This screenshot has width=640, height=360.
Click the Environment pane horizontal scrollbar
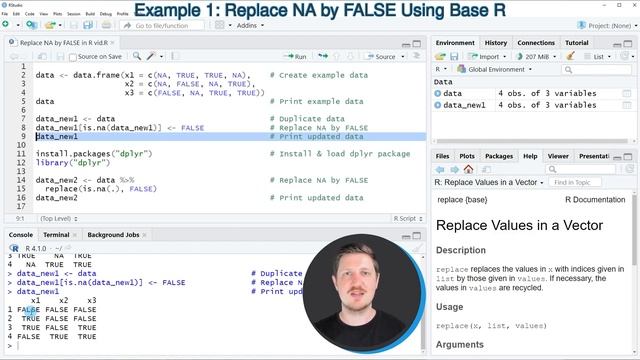[532, 141]
